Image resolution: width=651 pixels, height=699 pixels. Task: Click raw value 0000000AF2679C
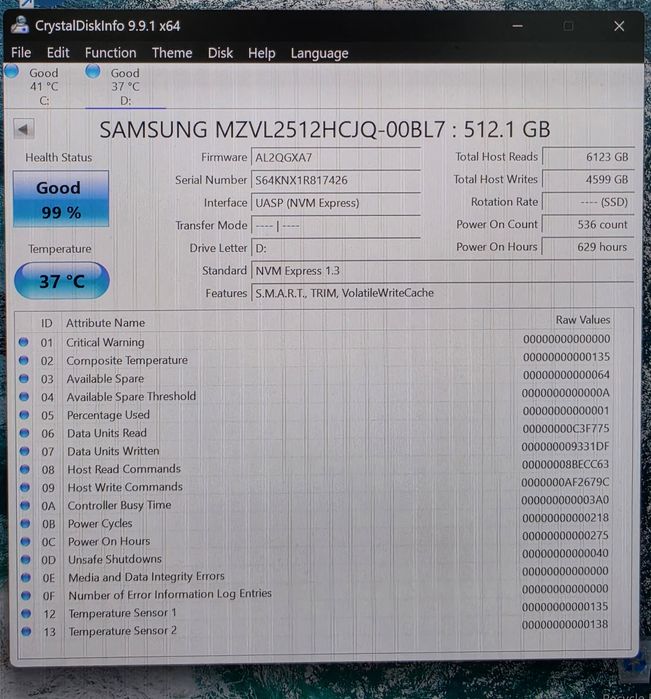(565, 482)
